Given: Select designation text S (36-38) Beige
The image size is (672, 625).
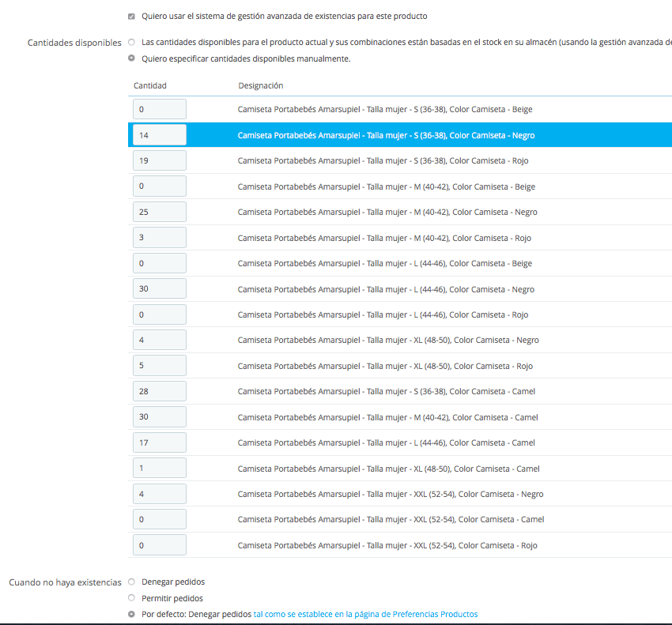Looking at the screenshot, I should pyautogui.click(x=385, y=110).
